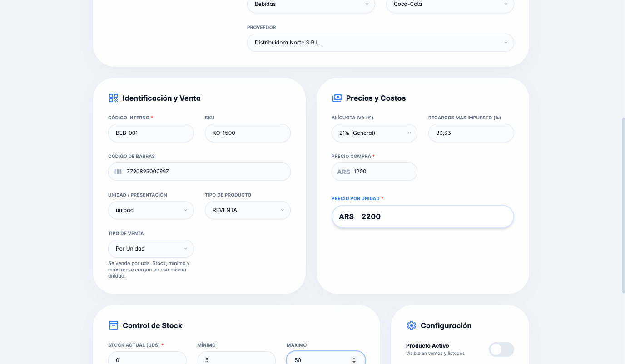This screenshot has height=364, width=625.
Task: Click the QR icon beside Identificación y Venta
Action: (x=114, y=98)
